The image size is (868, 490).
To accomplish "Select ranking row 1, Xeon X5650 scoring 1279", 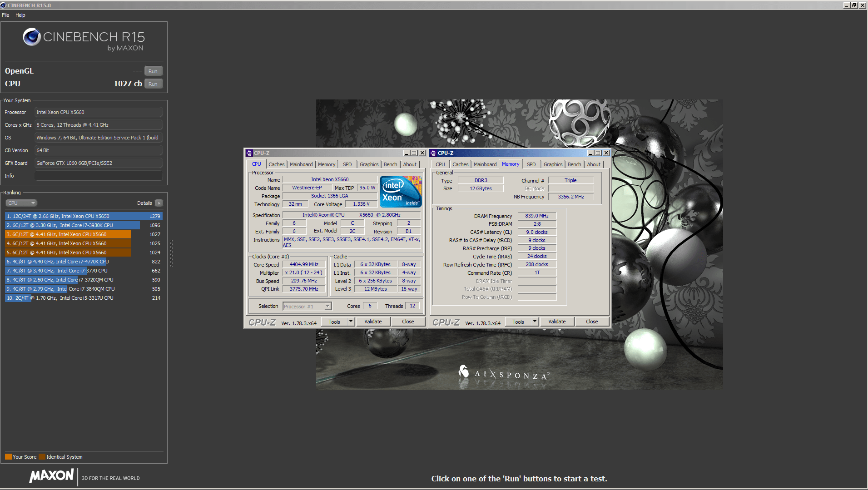I will click(84, 216).
